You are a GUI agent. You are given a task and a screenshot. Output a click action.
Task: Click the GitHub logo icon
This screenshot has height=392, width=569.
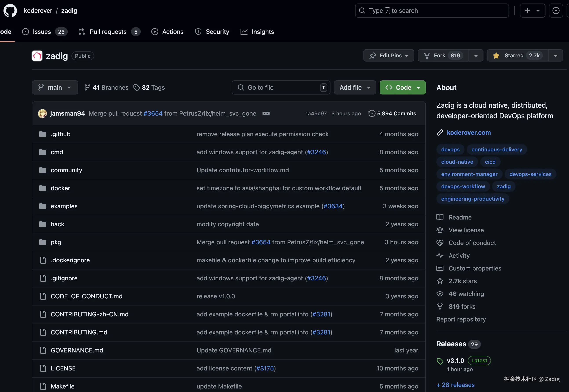[x=10, y=11]
